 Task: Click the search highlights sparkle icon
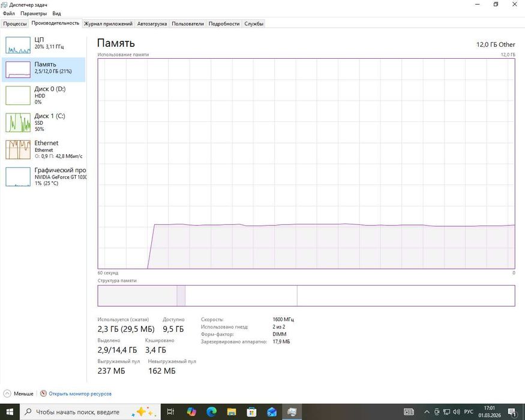[x=144, y=412]
